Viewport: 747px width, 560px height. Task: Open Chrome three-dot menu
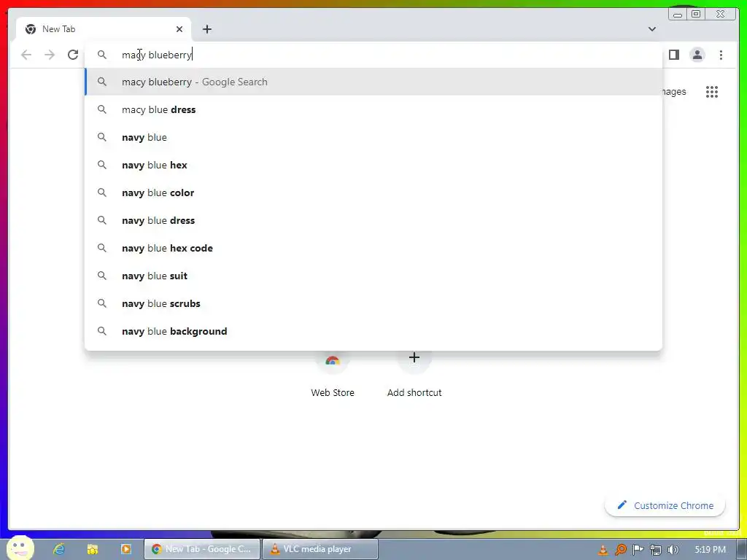721,55
